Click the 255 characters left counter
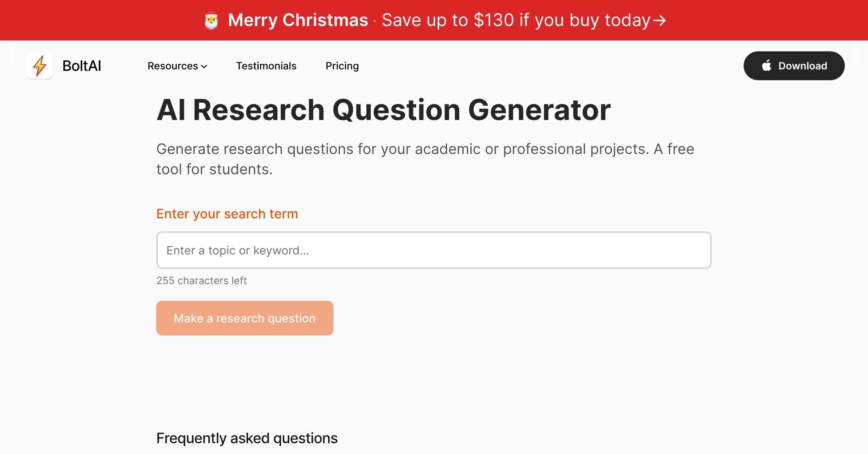Image resolution: width=868 pixels, height=454 pixels. 201,280
